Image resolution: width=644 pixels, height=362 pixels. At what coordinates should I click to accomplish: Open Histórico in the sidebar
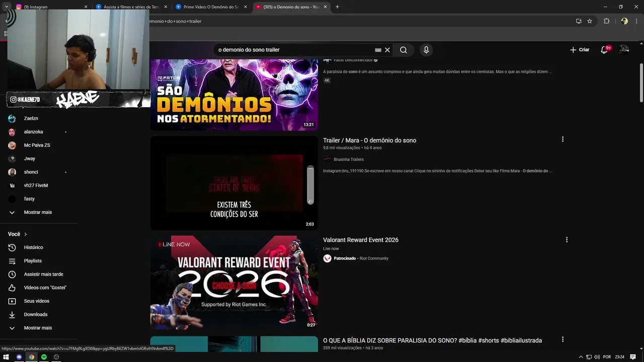(34, 247)
